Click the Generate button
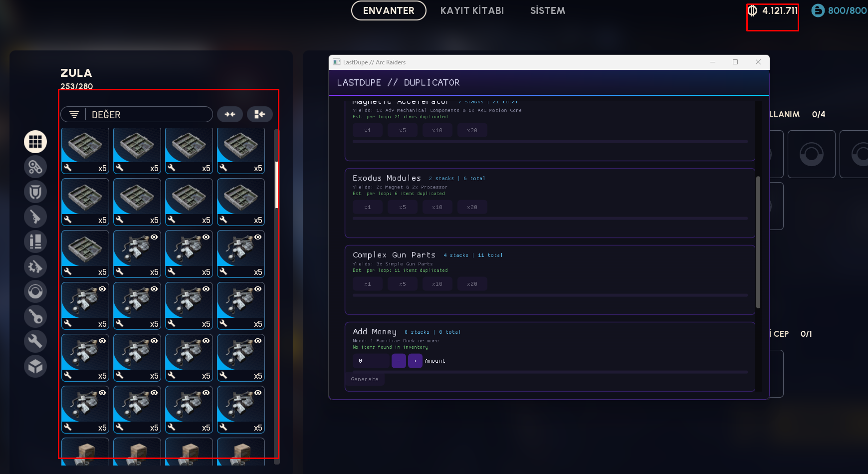868x474 pixels. tap(365, 379)
